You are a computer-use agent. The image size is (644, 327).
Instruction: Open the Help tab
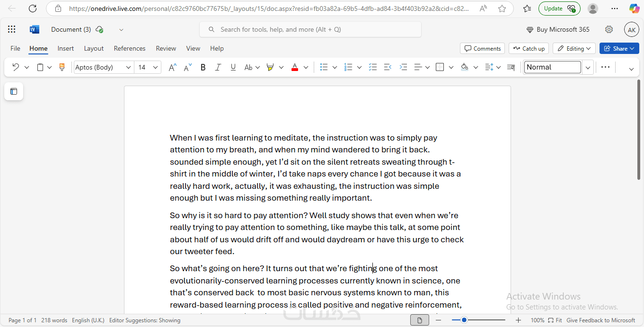(217, 48)
